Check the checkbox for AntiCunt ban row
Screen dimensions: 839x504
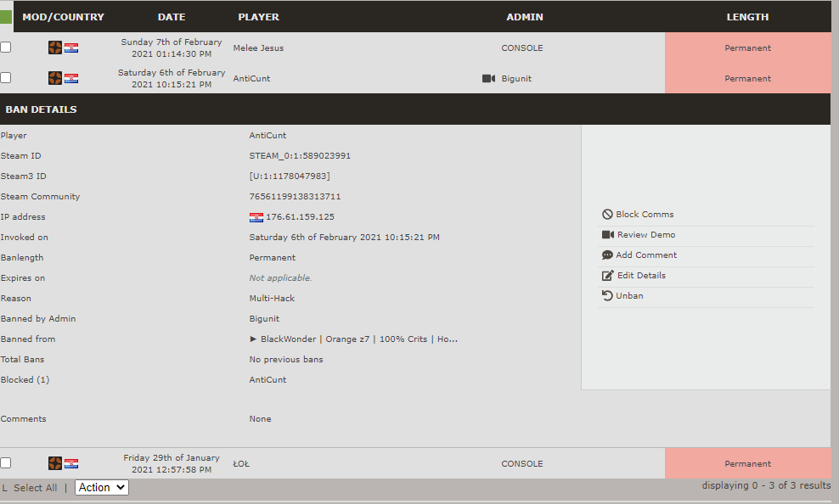pos(6,77)
